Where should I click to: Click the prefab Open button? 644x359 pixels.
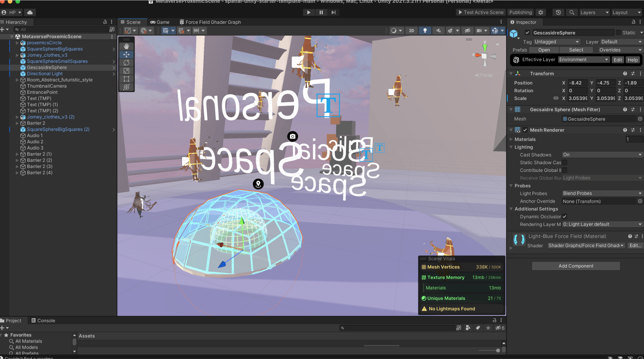(544, 50)
